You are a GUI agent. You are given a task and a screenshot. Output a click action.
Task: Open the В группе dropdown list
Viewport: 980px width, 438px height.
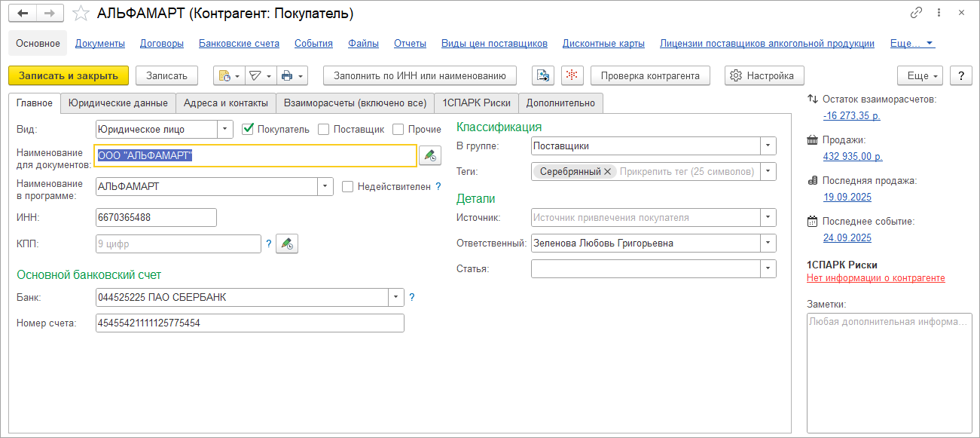(x=768, y=145)
